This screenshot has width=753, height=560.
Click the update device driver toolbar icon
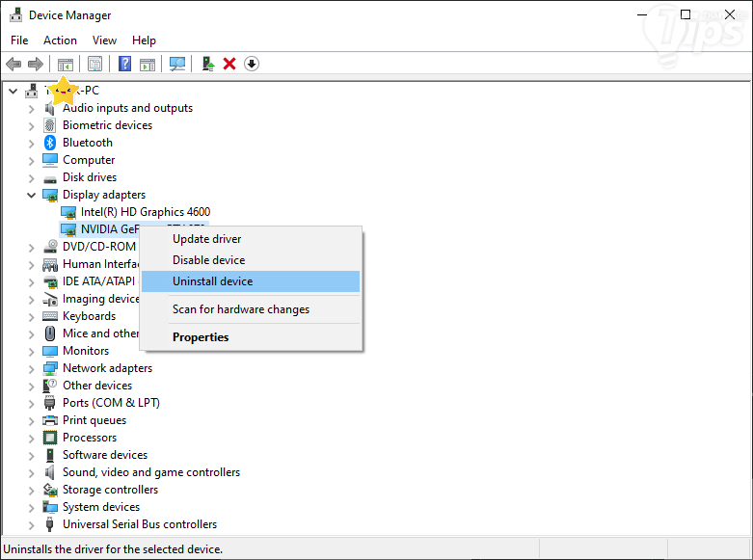[x=207, y=64]
